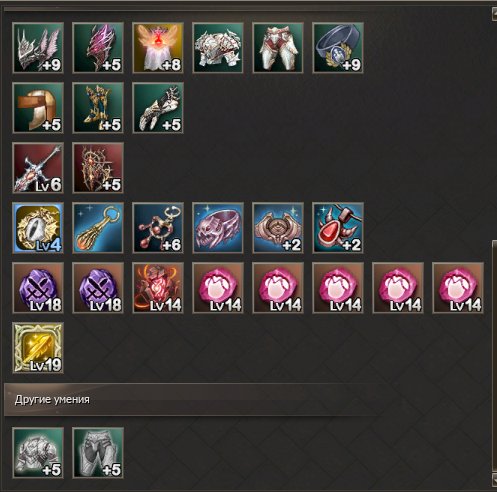Click the red gem necklace +2

pyautogui.click(x=338, y=228)
